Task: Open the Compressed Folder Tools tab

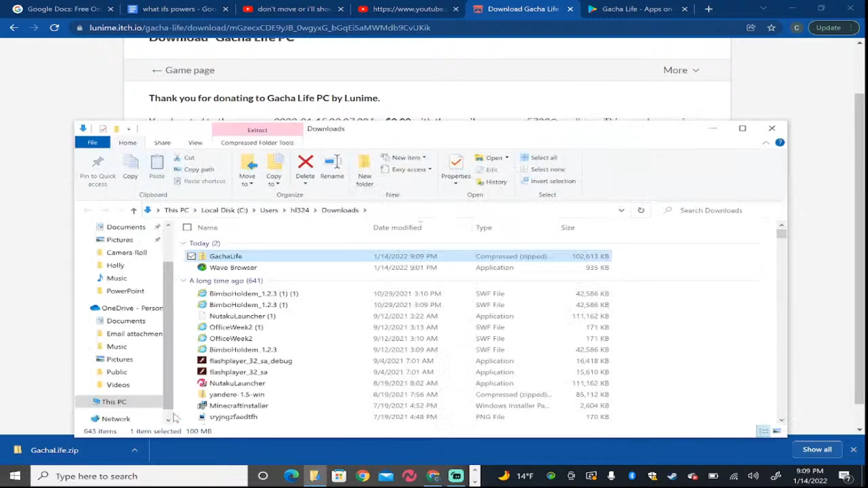Action: (x=257, y=143)
